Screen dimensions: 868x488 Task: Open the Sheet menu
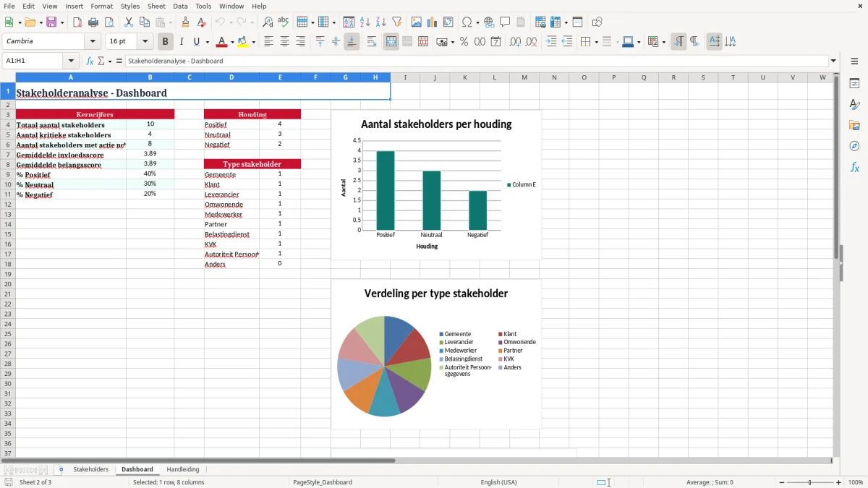pos(156,6)
